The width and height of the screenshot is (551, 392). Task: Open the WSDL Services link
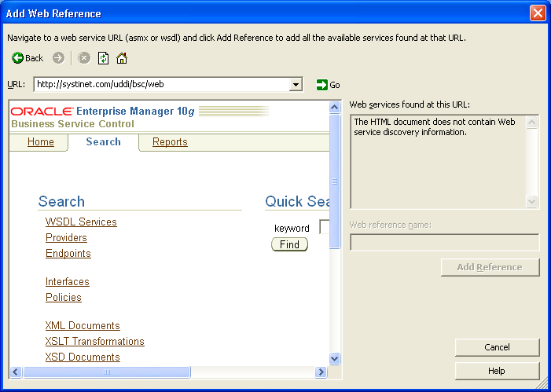(x=81, y=222)
